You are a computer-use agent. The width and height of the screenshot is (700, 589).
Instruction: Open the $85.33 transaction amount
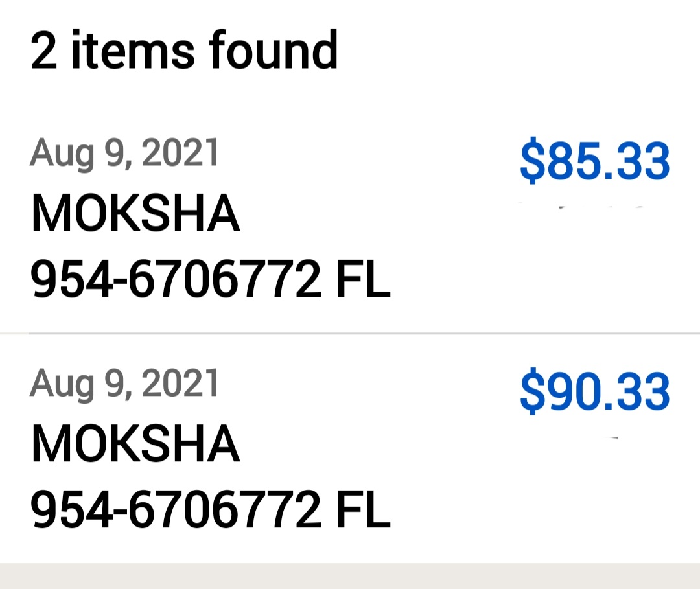[x=594, y=163]
